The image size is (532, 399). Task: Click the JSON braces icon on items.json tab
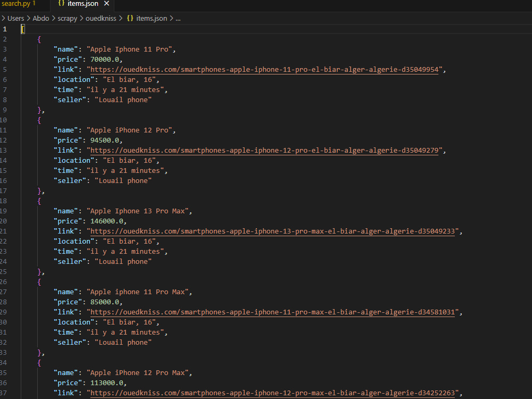(61, 3)
